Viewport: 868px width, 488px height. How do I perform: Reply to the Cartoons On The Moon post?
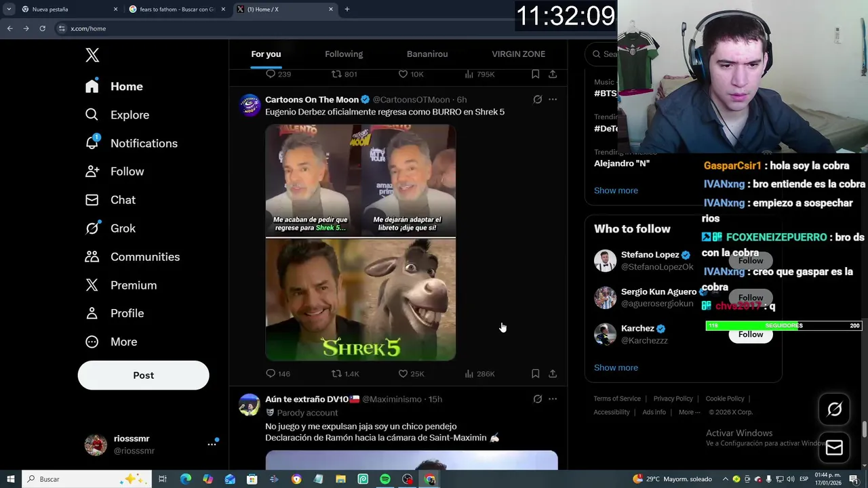pos(277,373)
